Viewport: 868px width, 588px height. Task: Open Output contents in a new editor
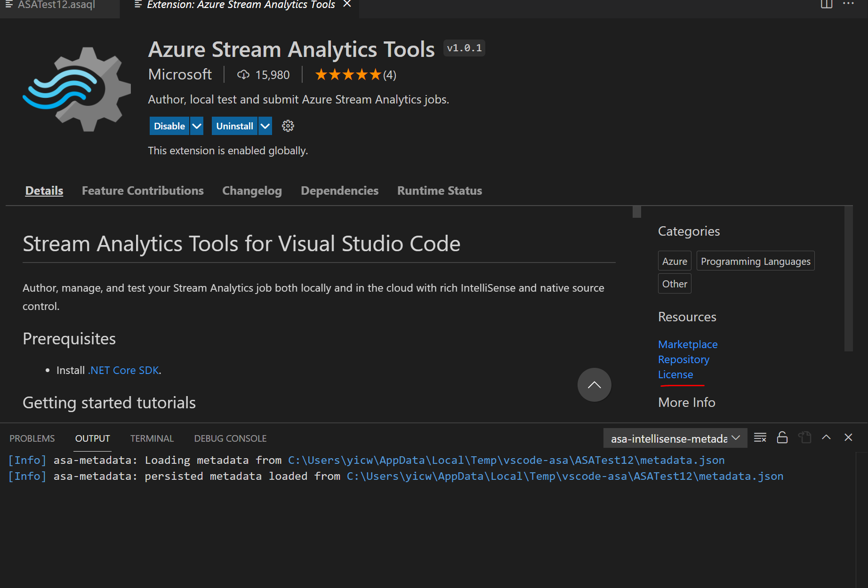(x=805, y=437)
